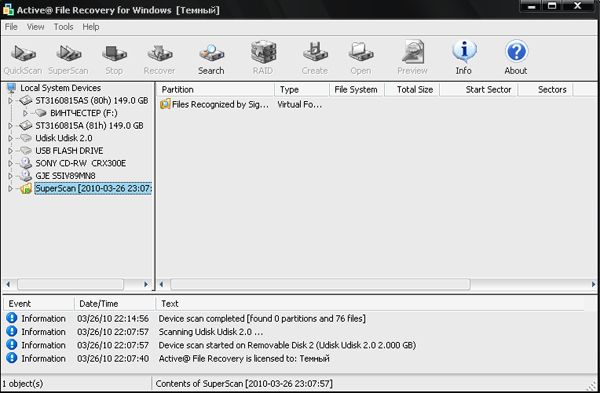Open the RAID toolbar tool
The image size is (600, 393).
(263, 58)
